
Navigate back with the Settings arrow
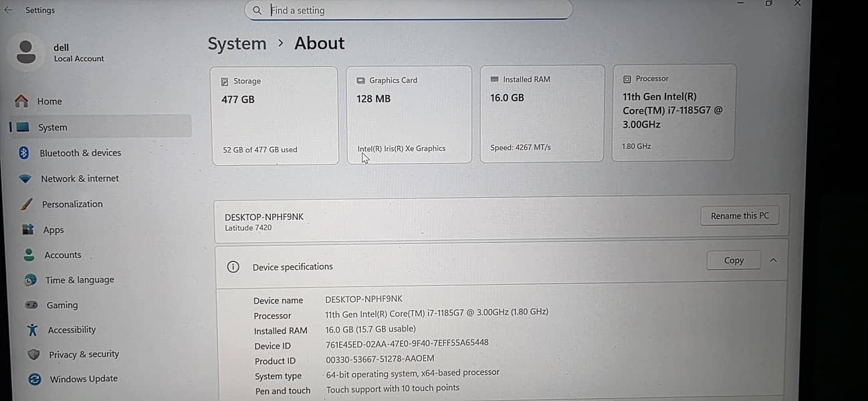click(x=9, y=10)
